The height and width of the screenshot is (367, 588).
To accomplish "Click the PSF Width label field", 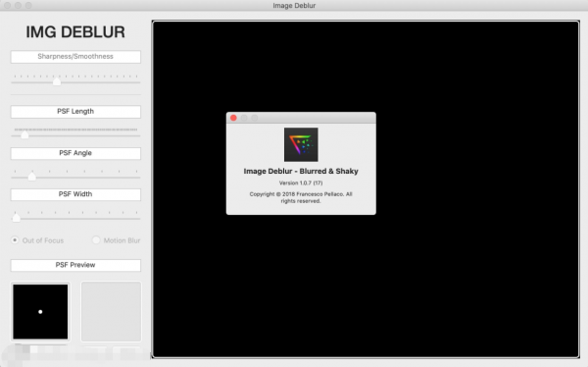I will (x=75, y=194).
